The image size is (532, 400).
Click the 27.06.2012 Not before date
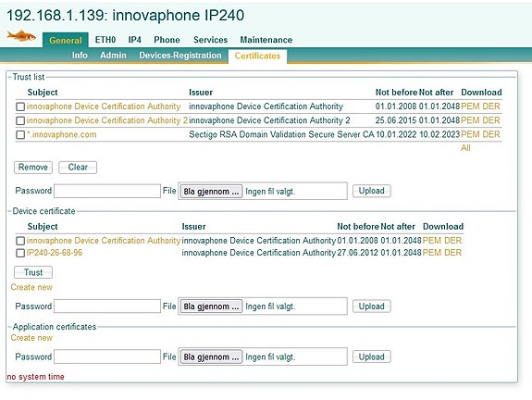point(357,253)
